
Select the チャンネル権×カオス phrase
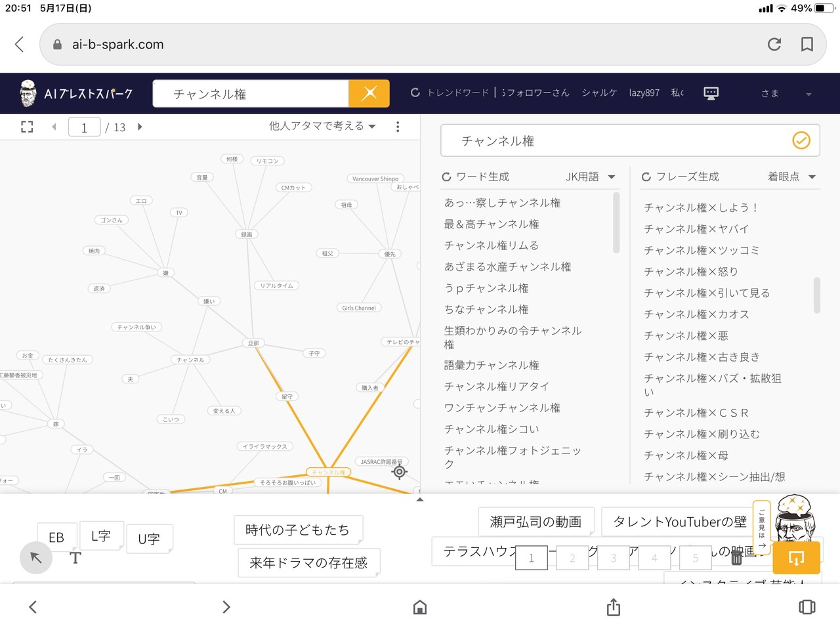(x=696, y=314)
